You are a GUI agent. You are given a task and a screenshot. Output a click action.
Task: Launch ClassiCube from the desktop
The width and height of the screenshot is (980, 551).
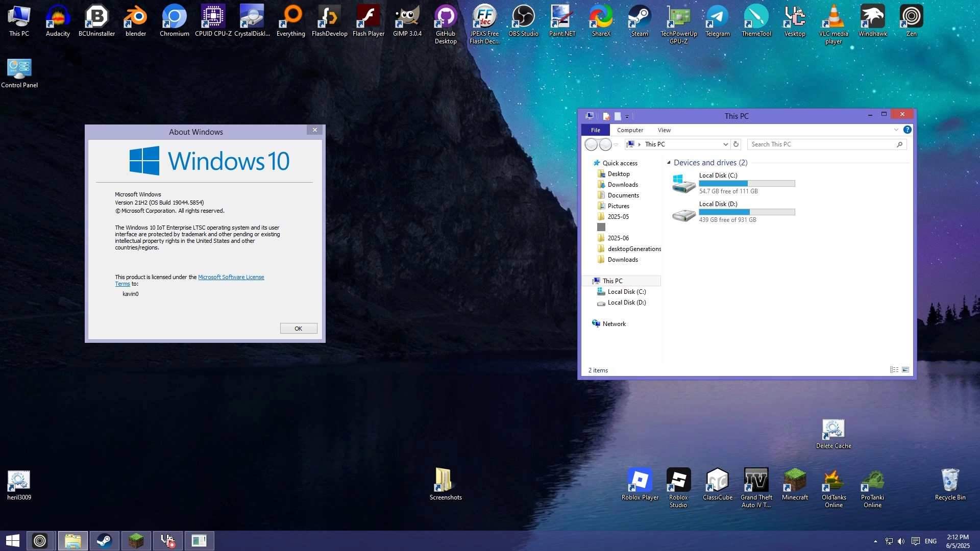point(718,485)
